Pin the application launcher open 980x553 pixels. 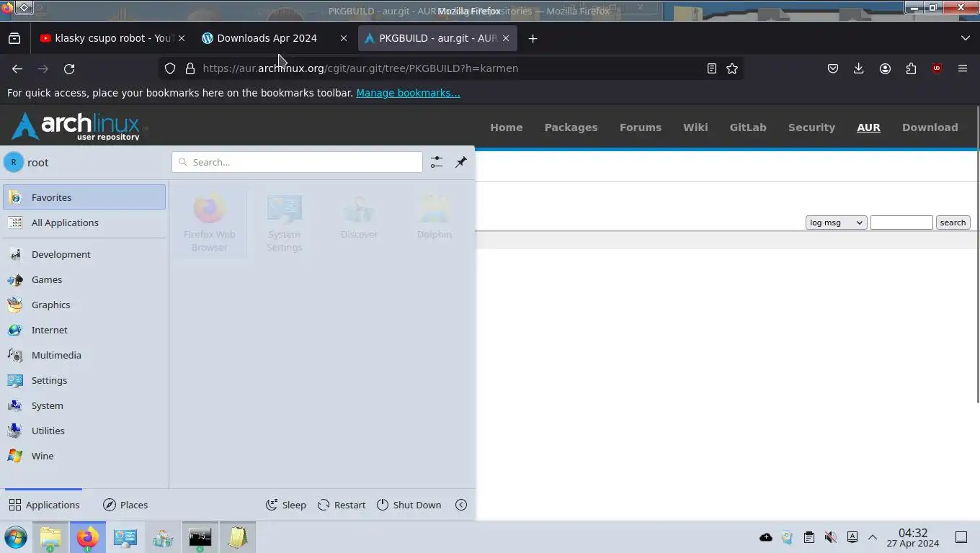(x=461, y=162)
